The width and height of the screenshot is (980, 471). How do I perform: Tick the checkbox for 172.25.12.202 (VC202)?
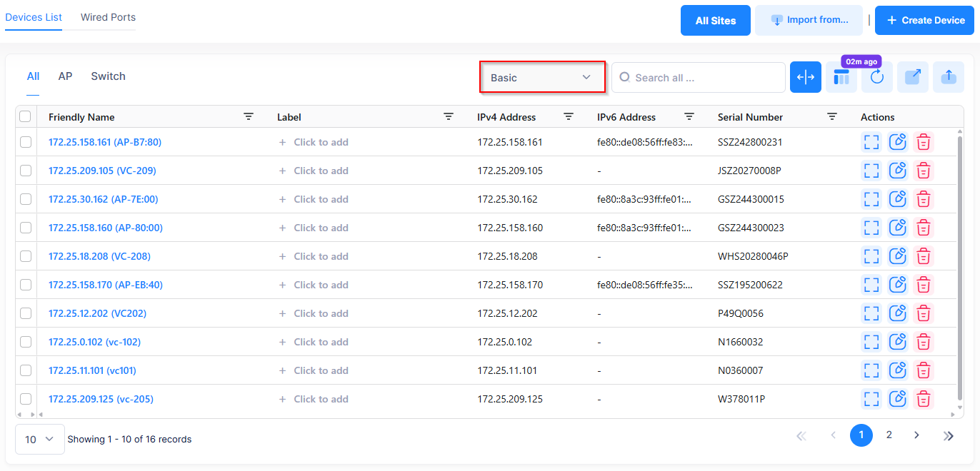click(x=26, y=313)
